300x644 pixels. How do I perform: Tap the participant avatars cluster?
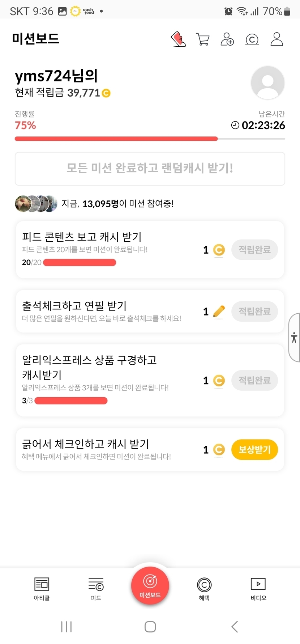pyautogui.click(x=36, y=204)
